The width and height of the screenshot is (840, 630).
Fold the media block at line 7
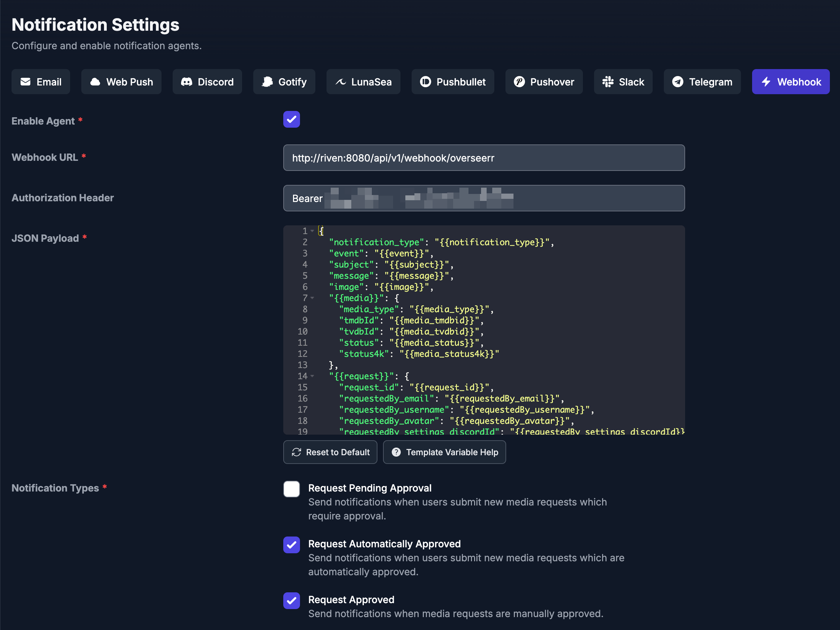click(x=312, y=298)
